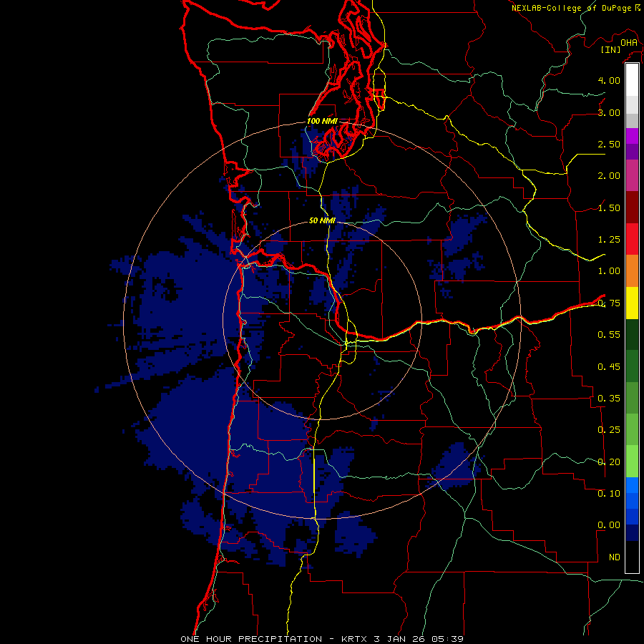Pick the dark red swatch beside 1.50

[x=632, y=208]
